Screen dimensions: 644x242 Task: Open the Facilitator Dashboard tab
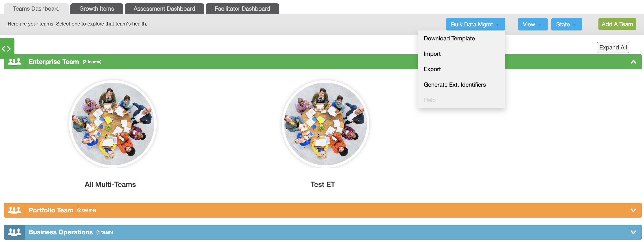pyautogui.click(x=242, y=9)
